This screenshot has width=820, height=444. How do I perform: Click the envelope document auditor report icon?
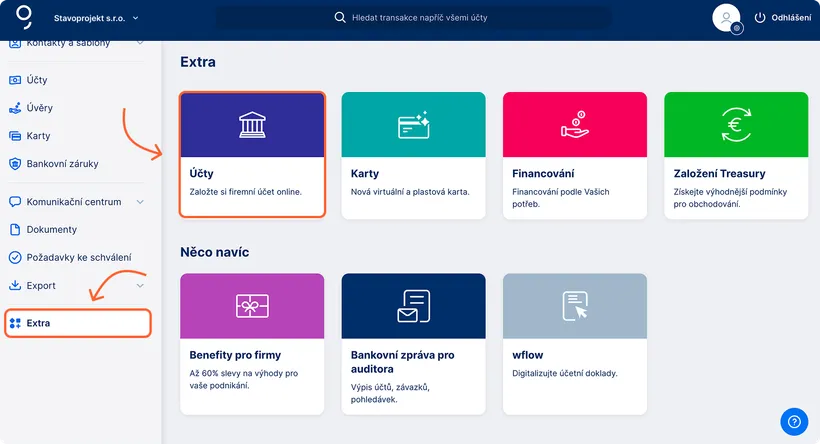tap(413, 305)
